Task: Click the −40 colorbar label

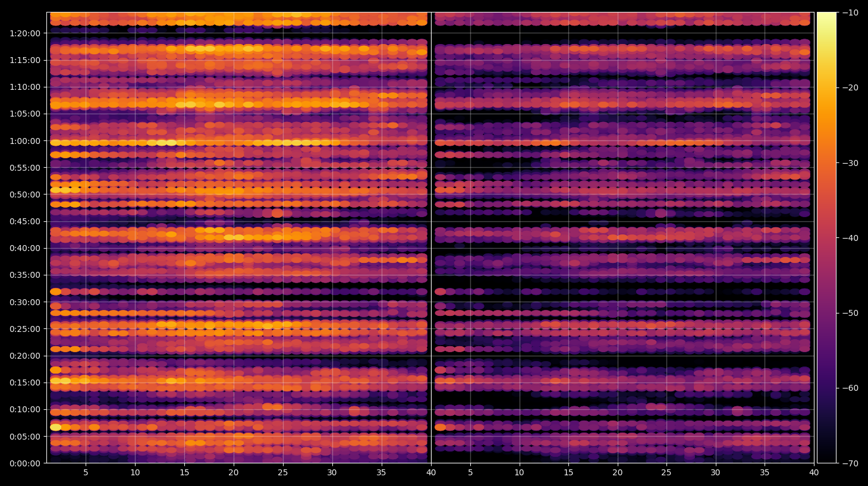Action: [850, 238]
